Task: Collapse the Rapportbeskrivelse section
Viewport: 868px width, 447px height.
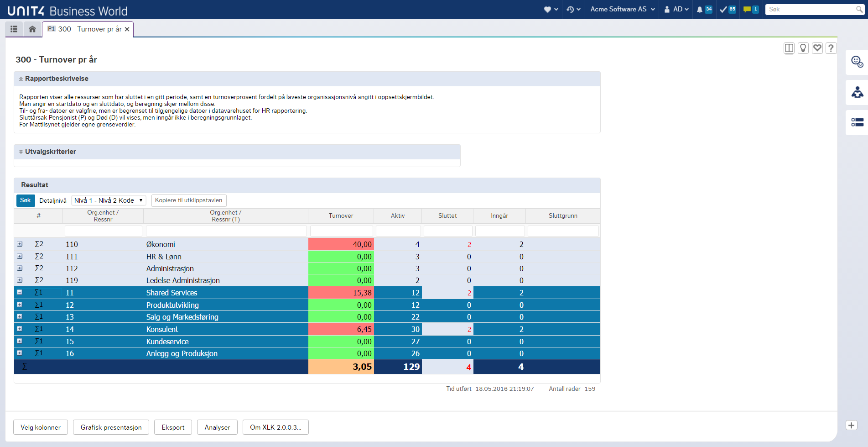Action: [x=21, y=79]
